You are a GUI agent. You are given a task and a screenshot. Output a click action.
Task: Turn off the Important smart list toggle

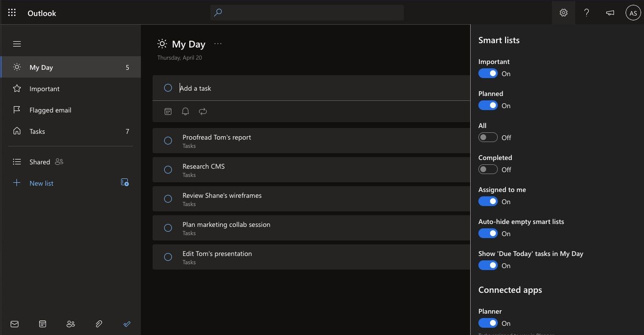(488, 74)
